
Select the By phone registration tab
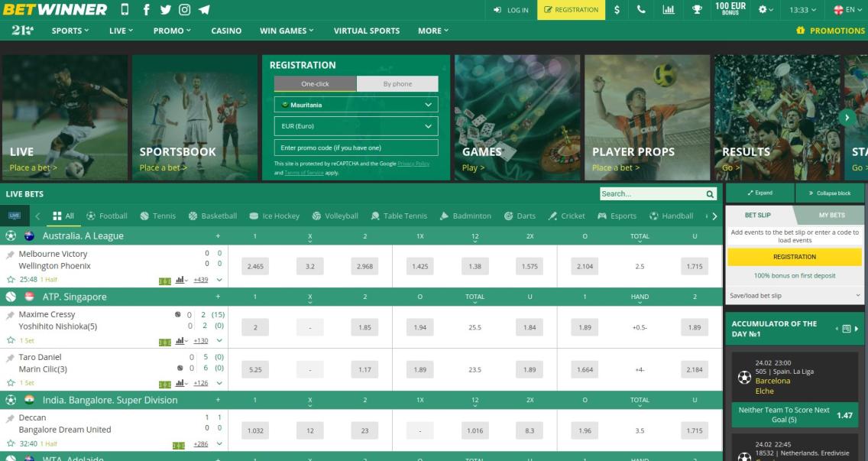pyautogui.click(x=397, y=83)
